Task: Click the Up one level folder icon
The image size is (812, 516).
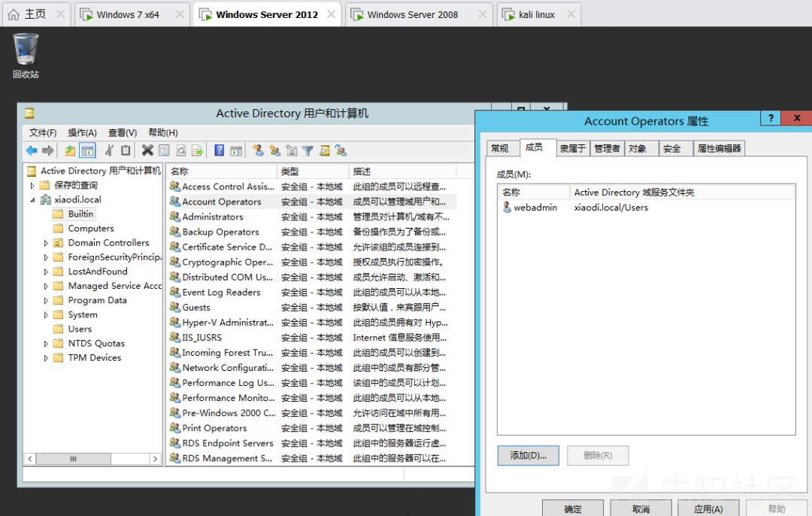Action: click(x=70, y=150)
